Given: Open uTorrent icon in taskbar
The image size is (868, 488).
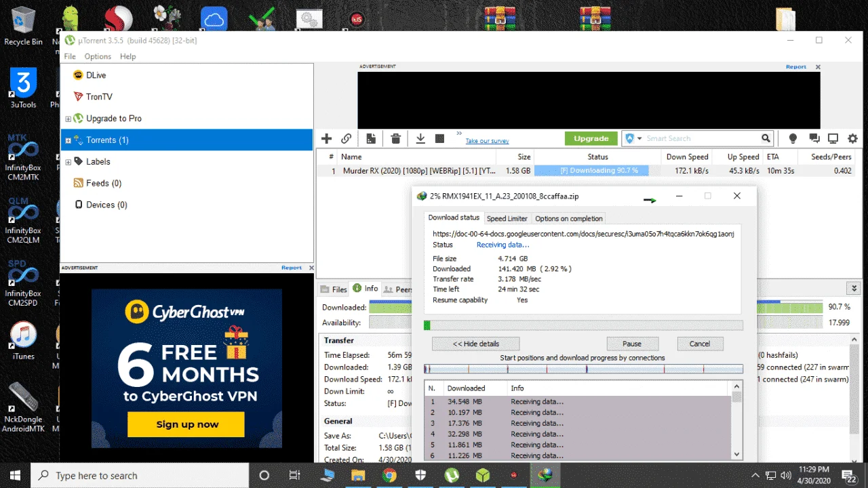Looking at the screenshot, I should pyautogui.click(x=451, y=475).
